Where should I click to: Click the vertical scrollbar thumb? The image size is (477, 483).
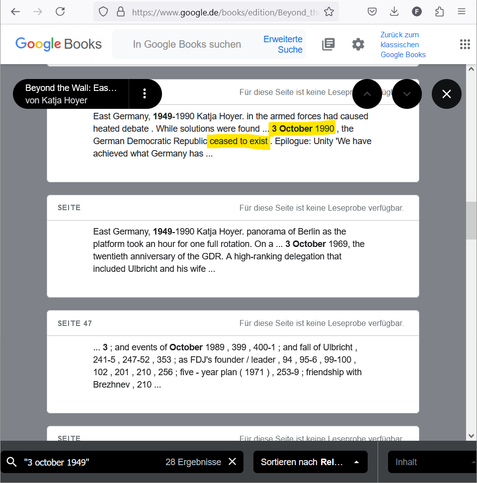[x=471, y=220]
